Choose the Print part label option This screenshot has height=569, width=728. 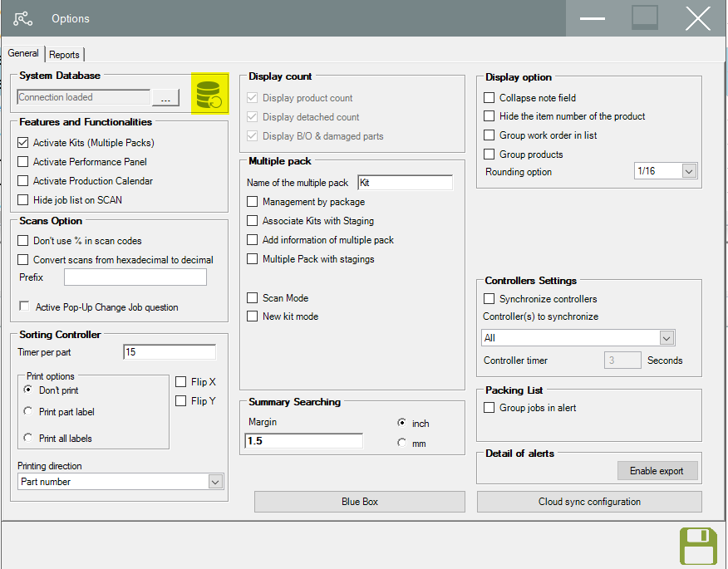click(28, 411)
